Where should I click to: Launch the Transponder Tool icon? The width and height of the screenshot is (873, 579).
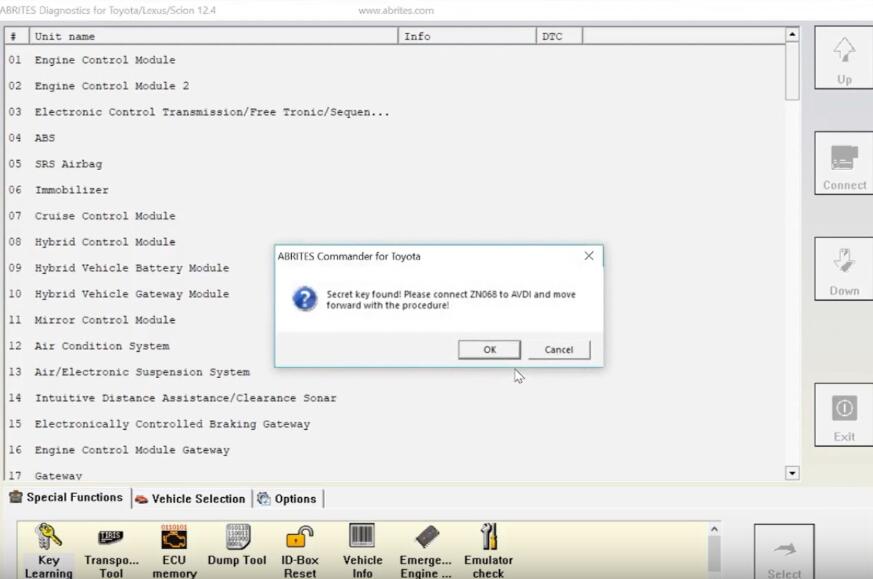[111, 548]
